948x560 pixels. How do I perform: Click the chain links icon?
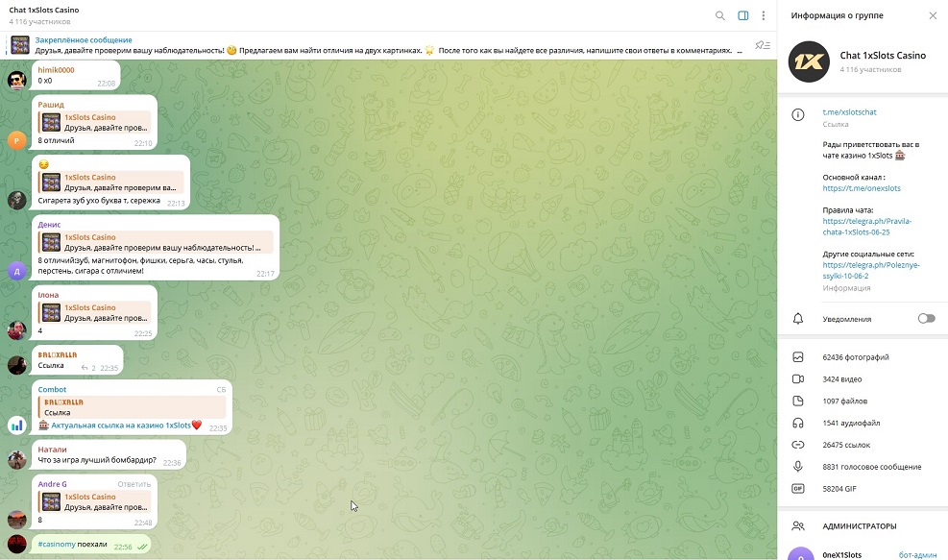point(798,445)
